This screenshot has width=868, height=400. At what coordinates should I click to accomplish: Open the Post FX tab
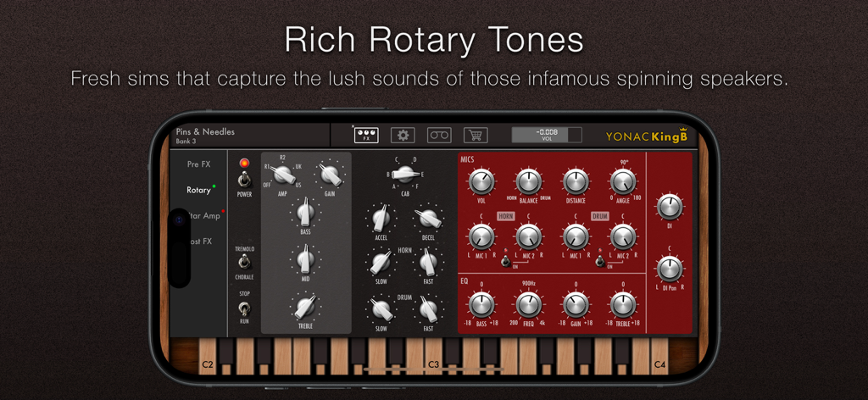(x=200, y=242)
